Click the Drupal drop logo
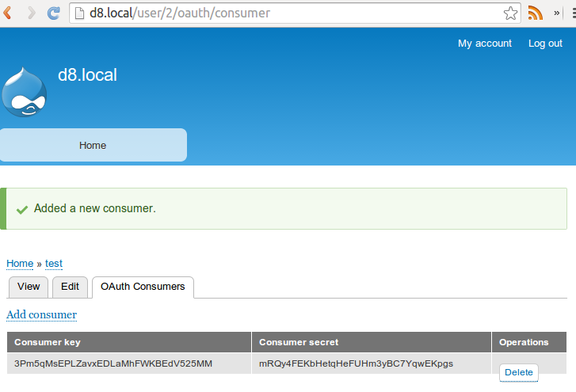Screen dimensions: 576x392 point(24,92)
